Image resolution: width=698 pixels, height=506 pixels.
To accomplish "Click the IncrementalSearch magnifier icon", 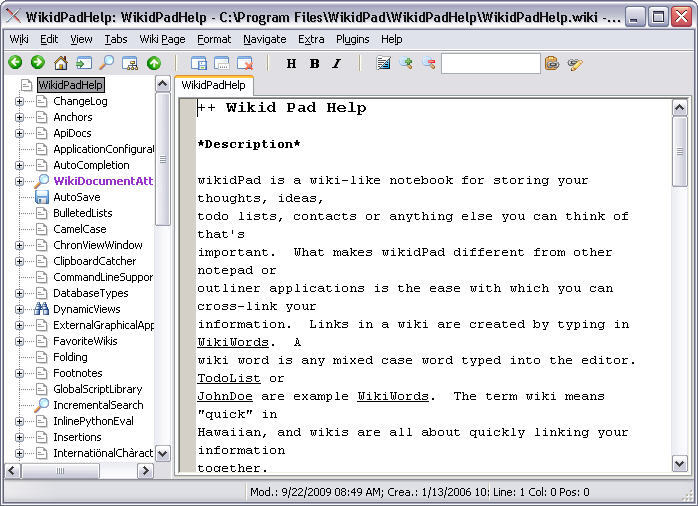I will pyautogui.click(x=41, y=405).
